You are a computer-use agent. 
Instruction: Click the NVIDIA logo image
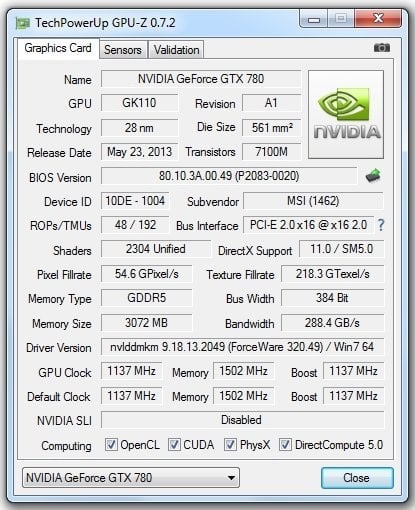click(x=346, y=114)
